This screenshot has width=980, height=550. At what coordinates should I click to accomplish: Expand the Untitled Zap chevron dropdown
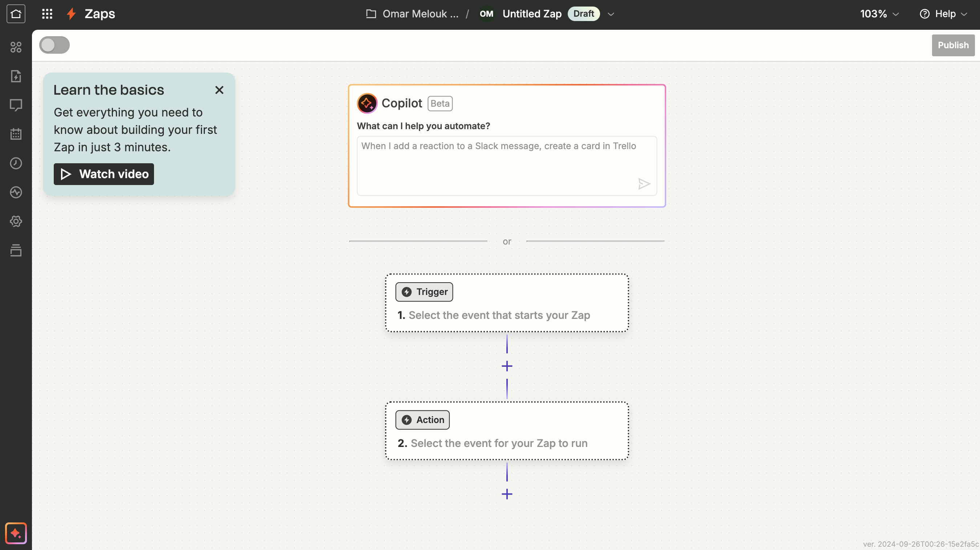click(x=611, y=14)
